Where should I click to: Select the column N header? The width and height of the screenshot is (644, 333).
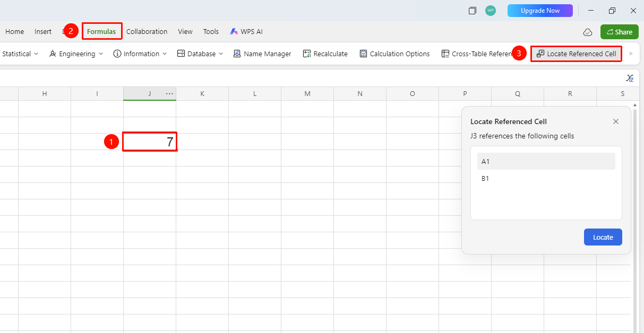360,94
